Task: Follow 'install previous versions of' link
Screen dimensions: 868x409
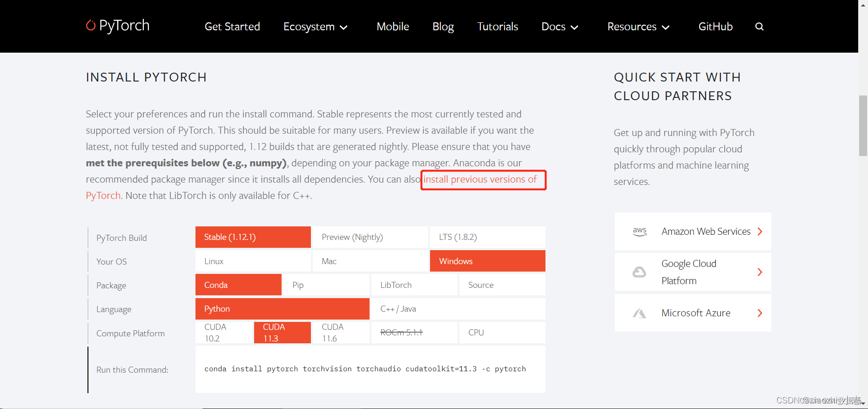Action: click(x=480, y=179)
